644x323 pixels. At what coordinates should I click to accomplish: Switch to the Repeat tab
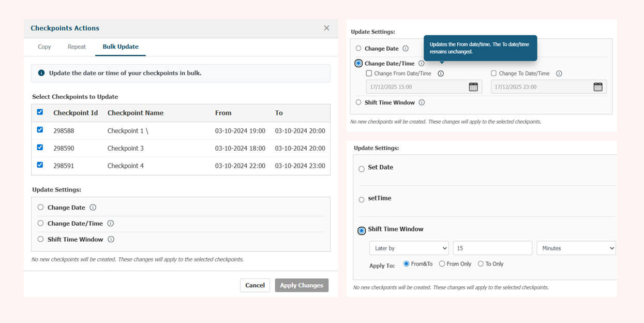(77, 47)
